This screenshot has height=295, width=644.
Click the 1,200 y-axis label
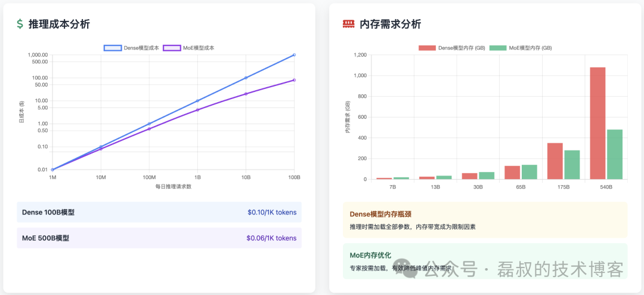tap(361, 55)
